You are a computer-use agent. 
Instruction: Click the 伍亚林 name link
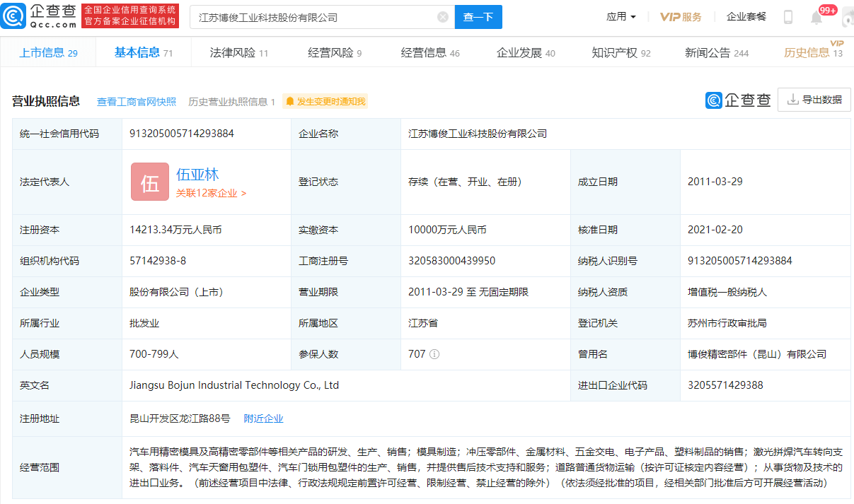point(197,175)
